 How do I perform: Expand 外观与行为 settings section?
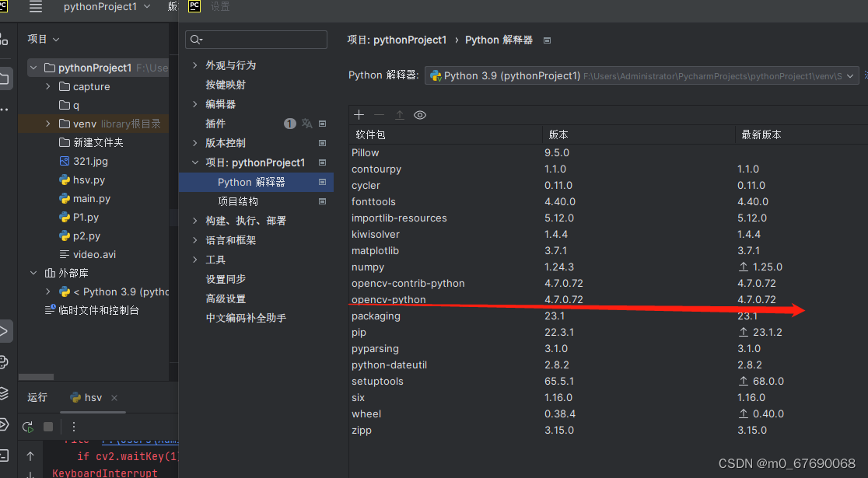[195, 65]
